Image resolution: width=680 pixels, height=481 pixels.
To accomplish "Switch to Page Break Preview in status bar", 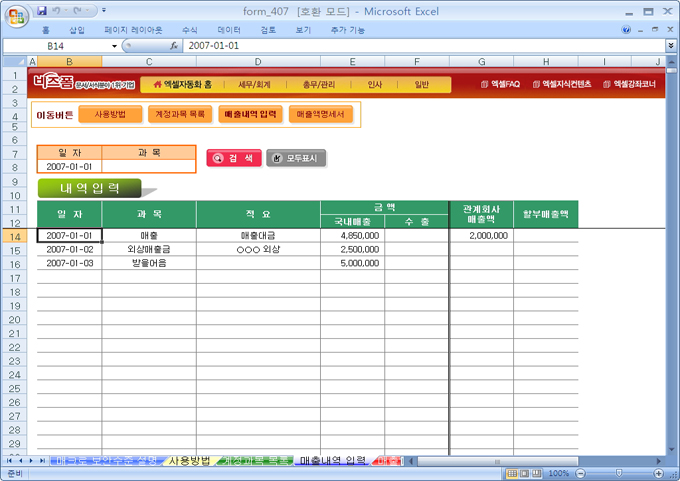I will (x=538, y=473).
